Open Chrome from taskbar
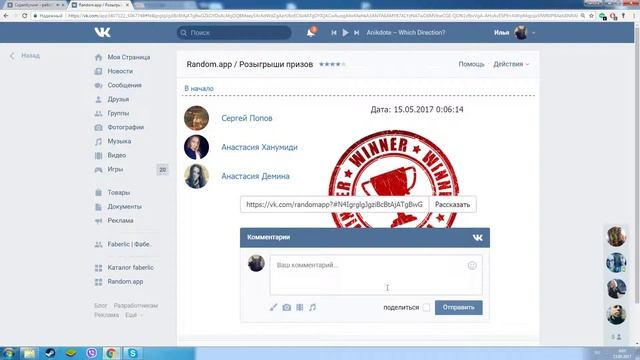This screenshot has width=640, height=360. 111,353
